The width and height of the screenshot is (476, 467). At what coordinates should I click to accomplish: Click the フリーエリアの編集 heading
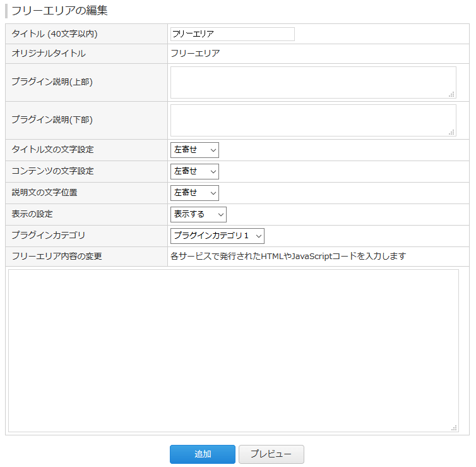pyautogui.click(x=59, y=11)
